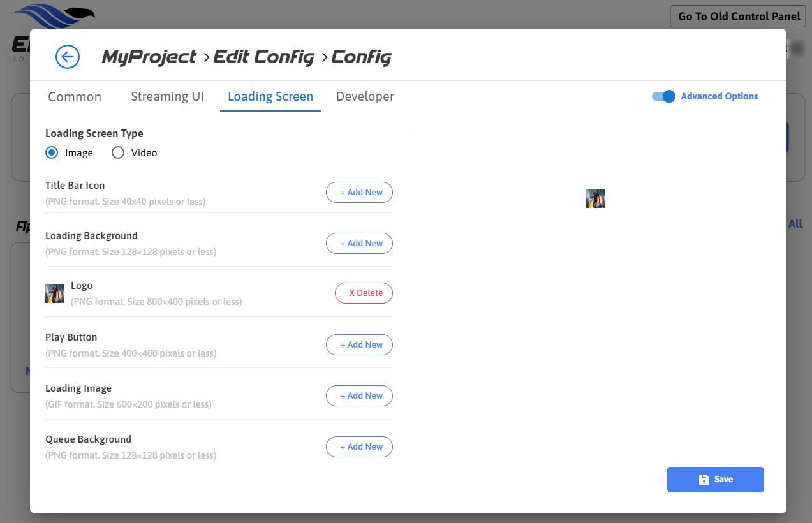Select the Video loading screen type
Image resolution: width=812 pixels, height=523 pixels.
118,153
